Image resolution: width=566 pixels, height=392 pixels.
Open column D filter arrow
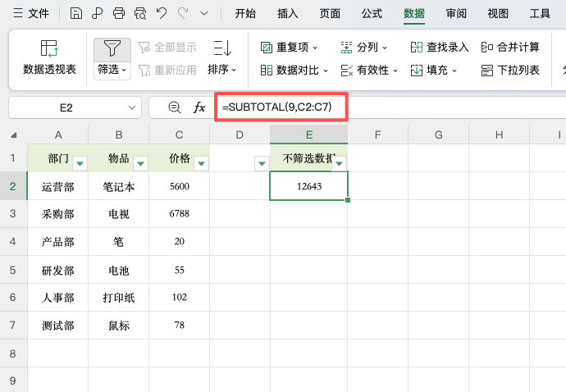tap(262, 163)
